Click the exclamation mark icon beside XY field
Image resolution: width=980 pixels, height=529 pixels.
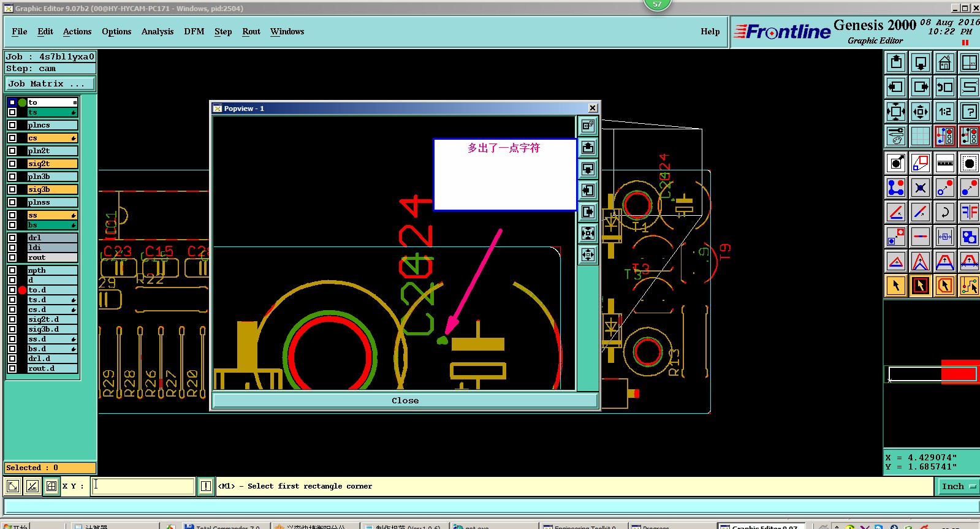tap(206, 486)
